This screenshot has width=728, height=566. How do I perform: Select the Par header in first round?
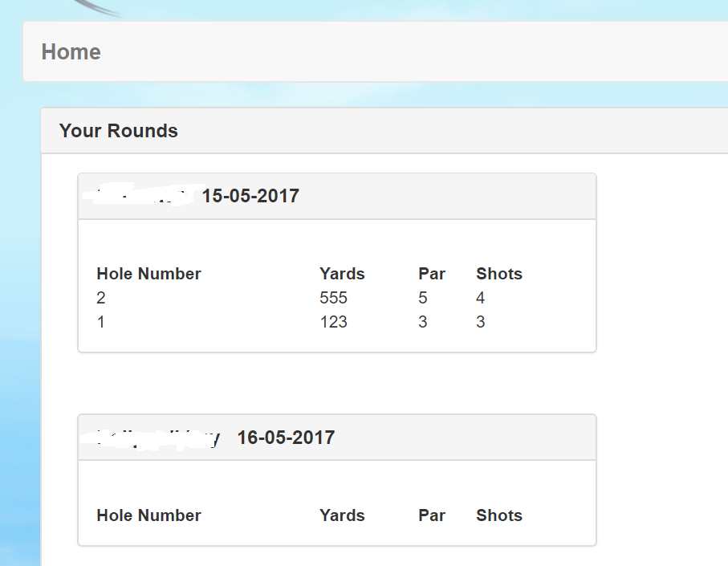pos(432,274)
